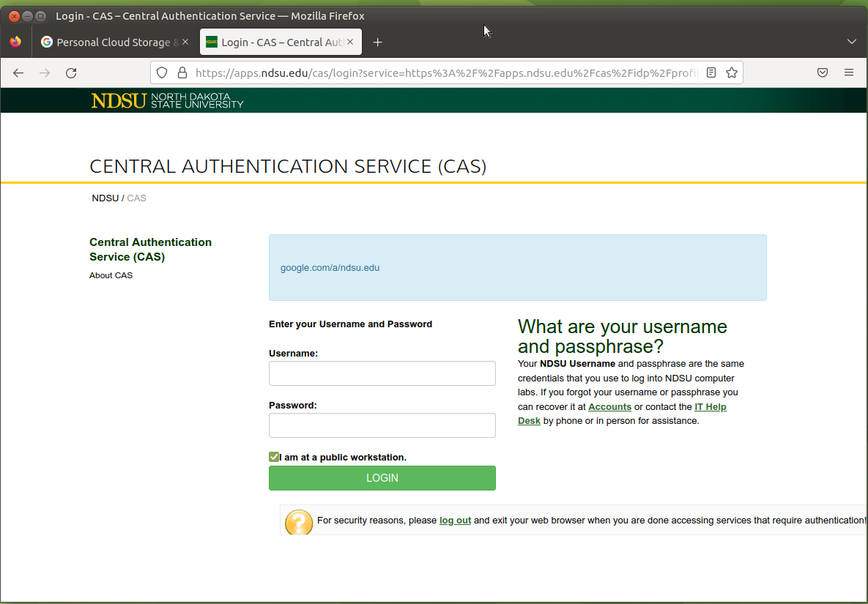The height and width of the screenshot is (604, 868).
Task: Open a new tab with plus button
Action: click(378, 42)
